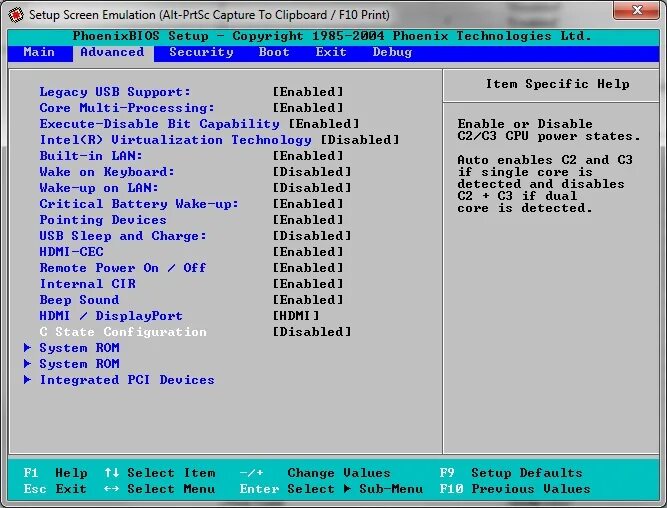Switch to the Main menu tab
This screenshot has width=667, height=508.
click(x=39, y=52)
